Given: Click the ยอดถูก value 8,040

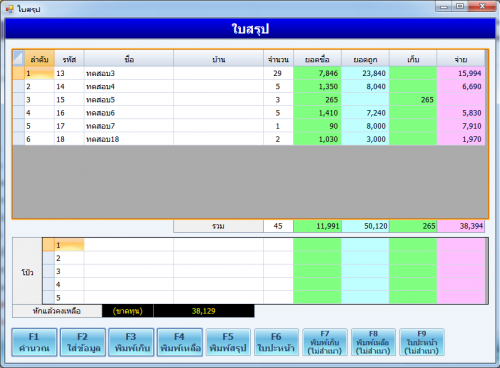Looking at the screenshot, I should 365,87.
